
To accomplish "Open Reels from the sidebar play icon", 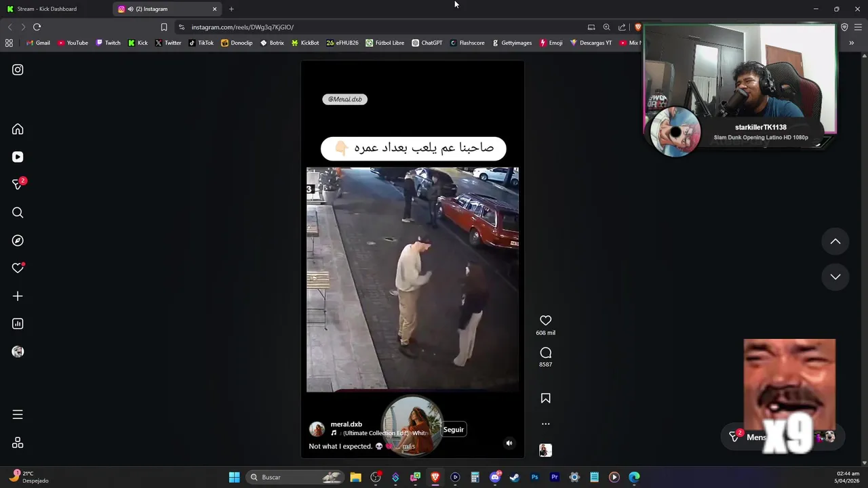I will (18, 157).
